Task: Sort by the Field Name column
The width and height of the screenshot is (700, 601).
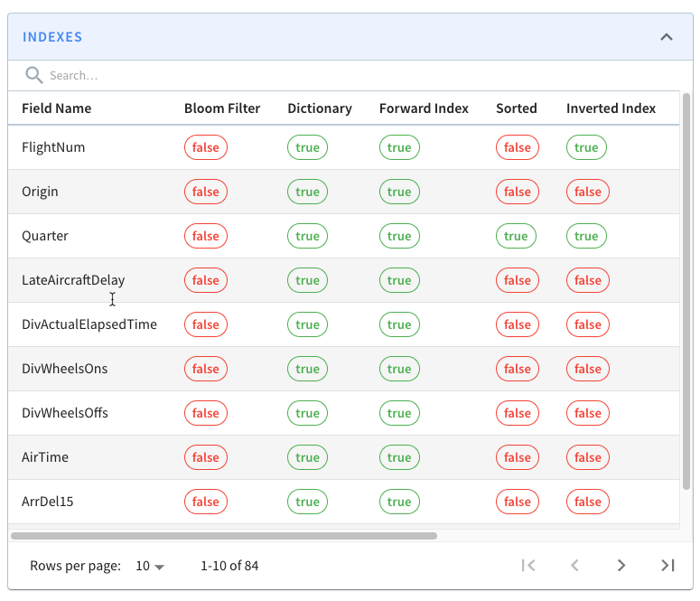Action: [x=56, y=108]
